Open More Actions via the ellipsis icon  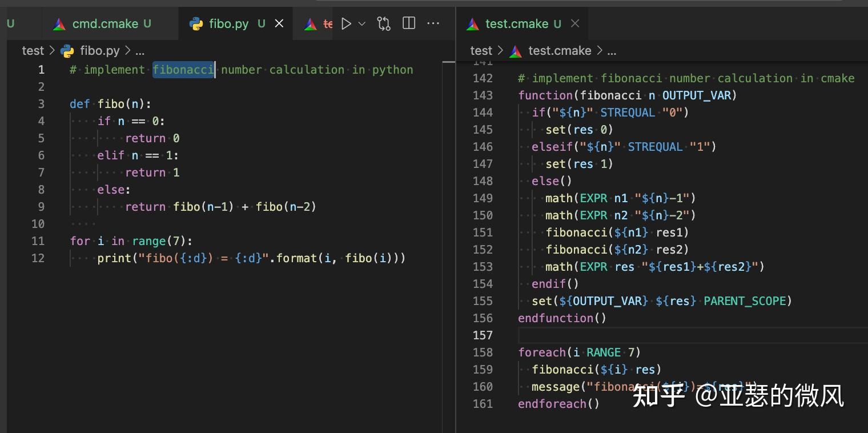click(x=433, y=23)
